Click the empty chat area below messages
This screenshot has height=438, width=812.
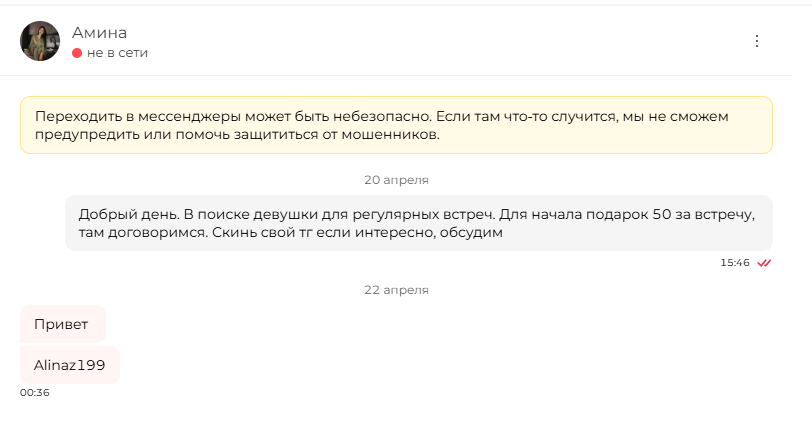406,418
